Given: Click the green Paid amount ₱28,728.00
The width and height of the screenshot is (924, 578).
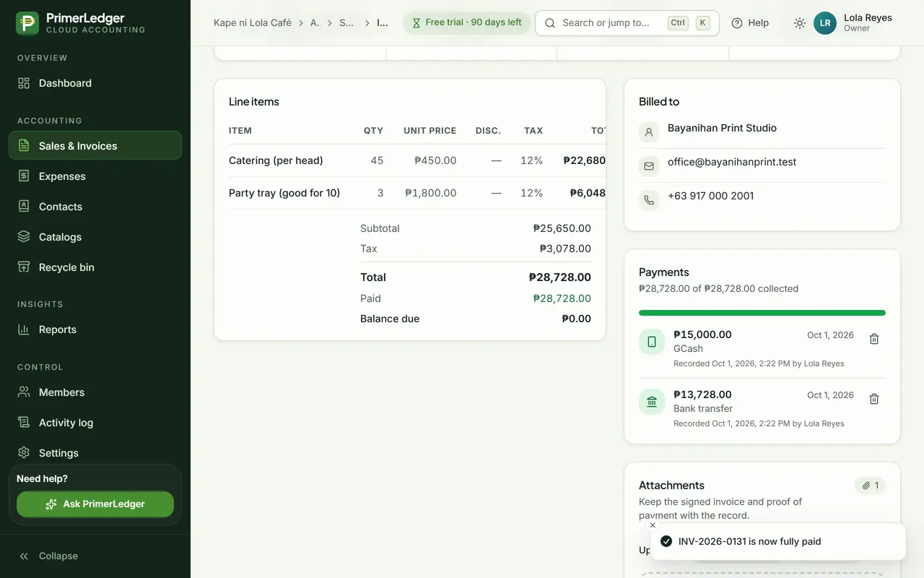Looking at the screenshot, I should tap(562, 298).
